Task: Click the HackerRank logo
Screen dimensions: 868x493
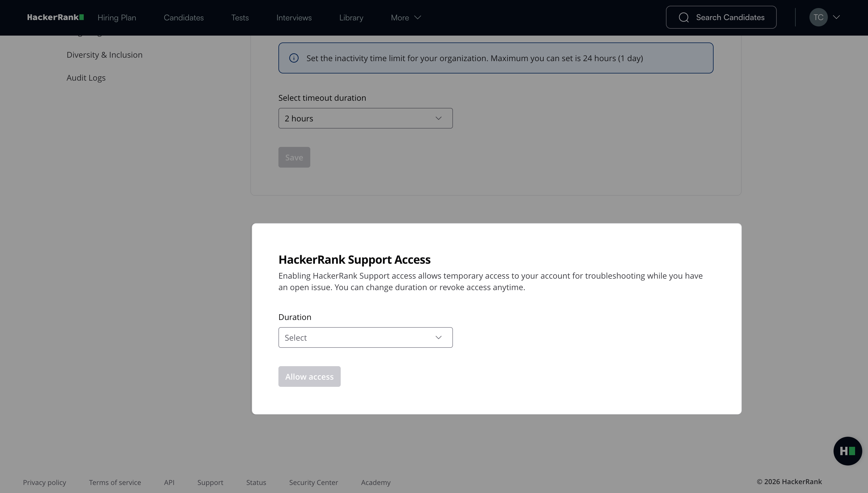Action: coord(55,17)
